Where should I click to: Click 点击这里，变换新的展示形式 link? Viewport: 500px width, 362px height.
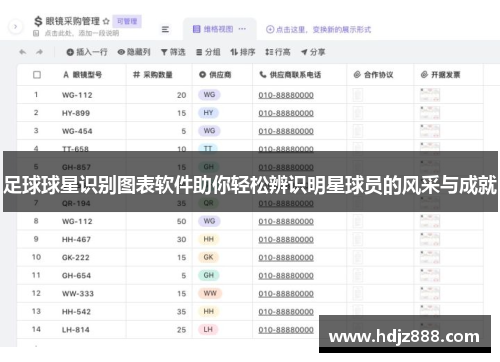point(323,29)
